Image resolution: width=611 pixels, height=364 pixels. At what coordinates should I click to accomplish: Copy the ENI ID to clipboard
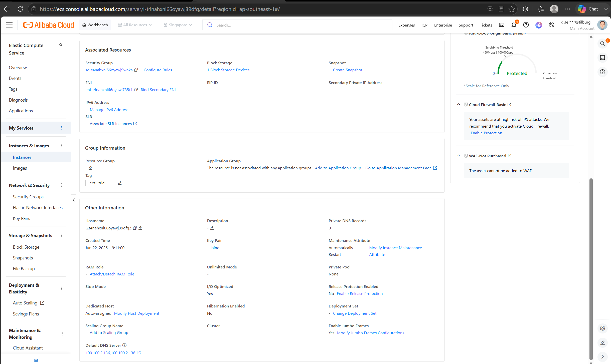pyautogui.click(x=136, y=90)
